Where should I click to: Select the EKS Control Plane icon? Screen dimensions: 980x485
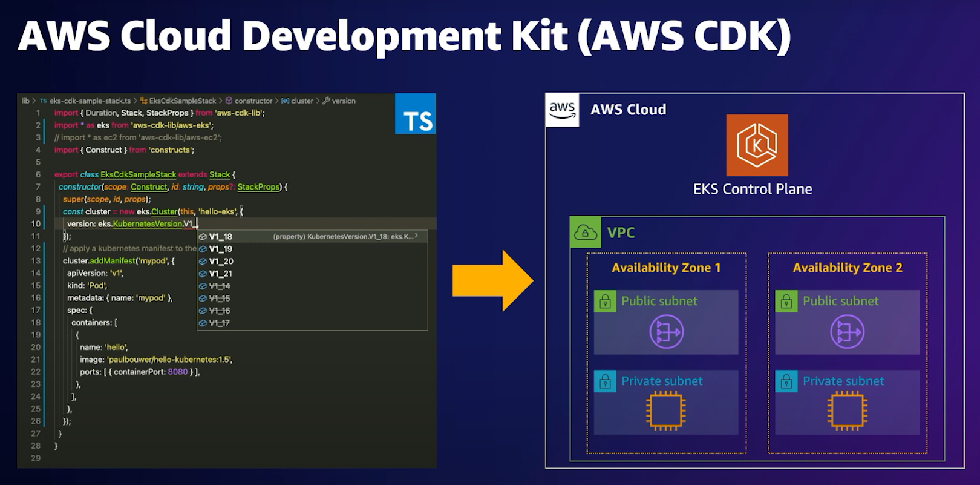(x=757, y=145)
